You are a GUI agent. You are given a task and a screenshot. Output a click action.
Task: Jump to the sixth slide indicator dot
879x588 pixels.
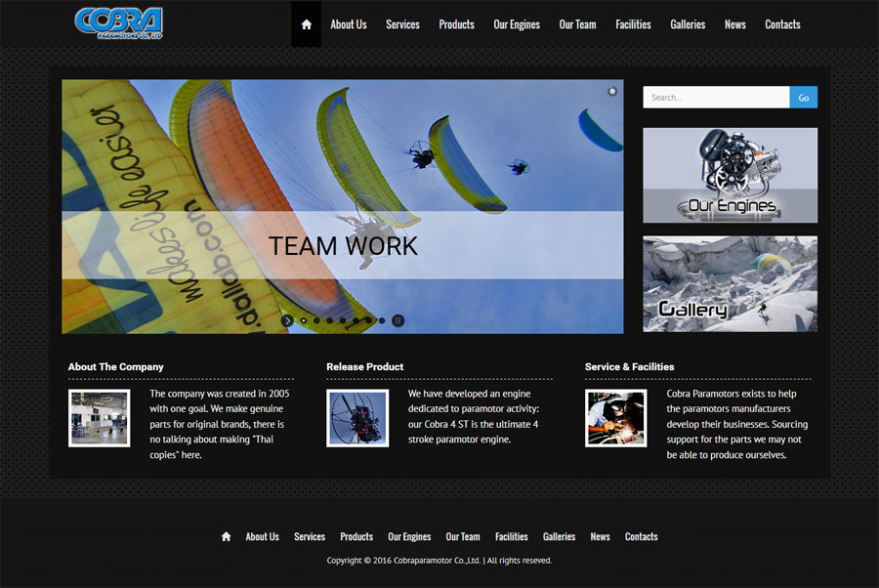point(368,320)
